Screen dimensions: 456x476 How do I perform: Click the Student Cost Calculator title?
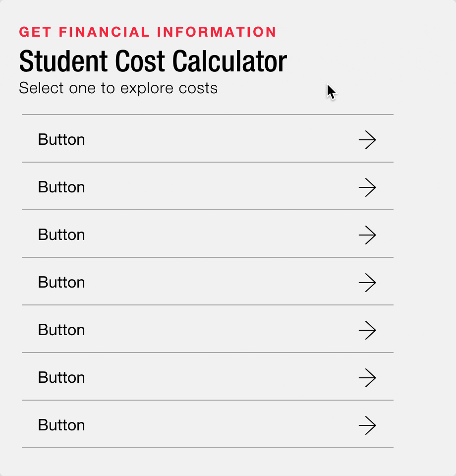pyautogui.click(x=153, y=61)
